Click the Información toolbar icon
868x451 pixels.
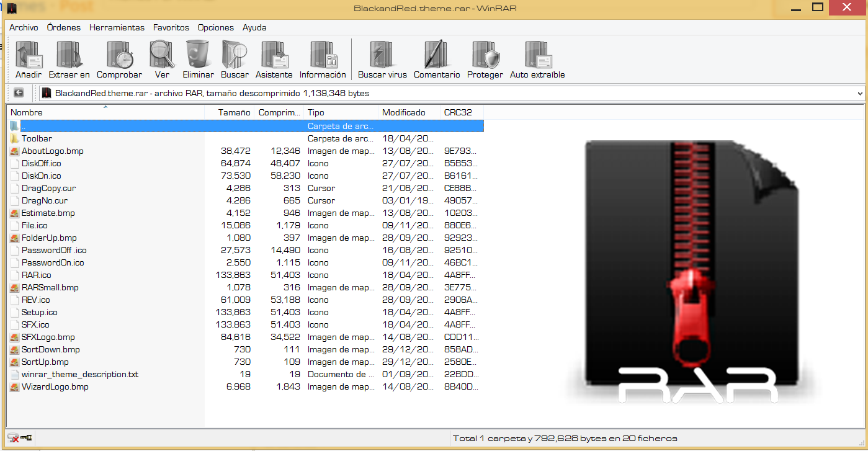click(323, 55)
